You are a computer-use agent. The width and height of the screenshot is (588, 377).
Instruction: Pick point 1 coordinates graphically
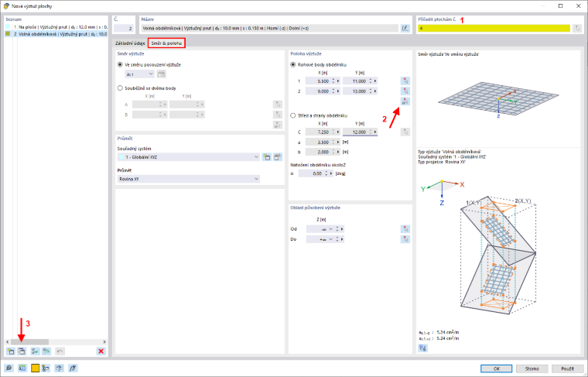(405, 81)
